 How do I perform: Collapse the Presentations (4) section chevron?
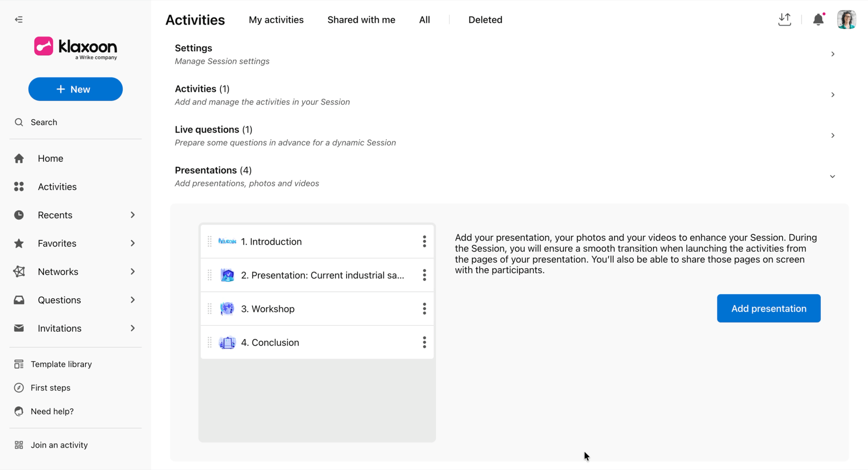833,176
